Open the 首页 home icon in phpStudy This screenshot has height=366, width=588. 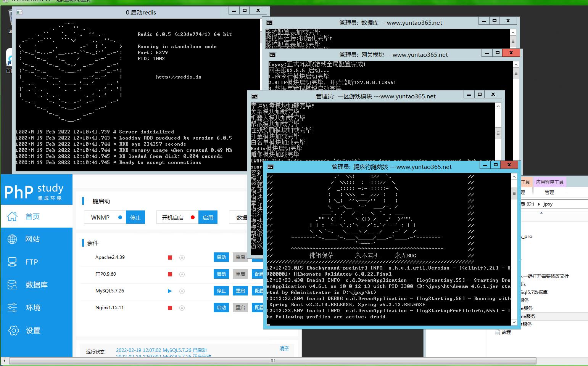pos(12,216)
